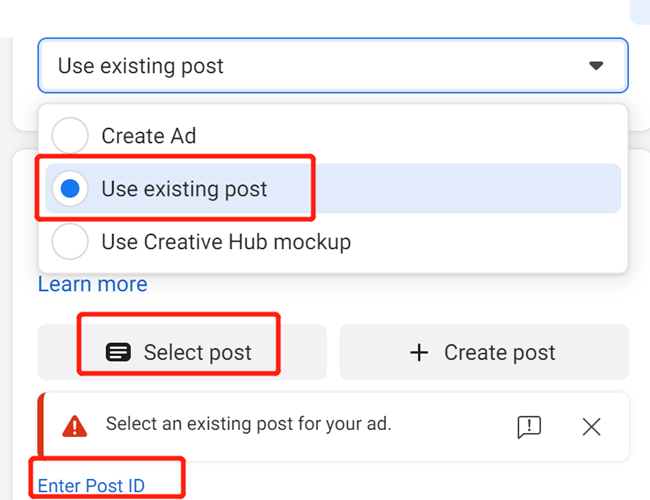Pick the highlighted Use existing post option label
650x500 pixels.
(184, 188)
